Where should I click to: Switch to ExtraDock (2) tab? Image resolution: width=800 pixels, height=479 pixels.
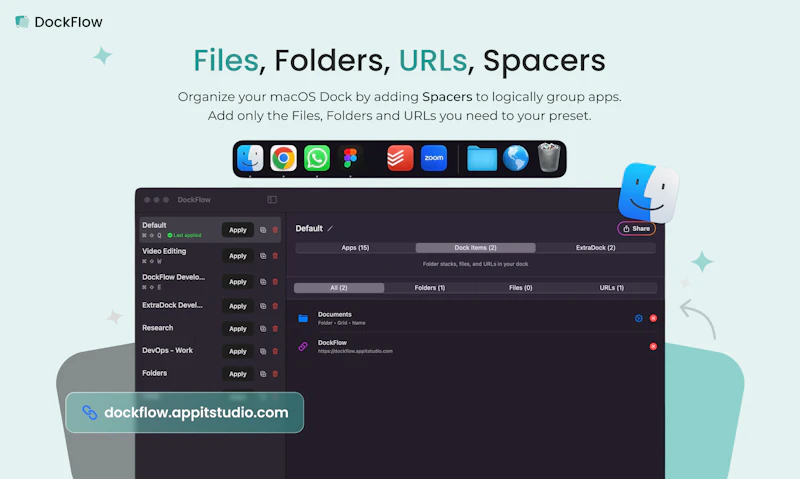(x=595, y=248)
